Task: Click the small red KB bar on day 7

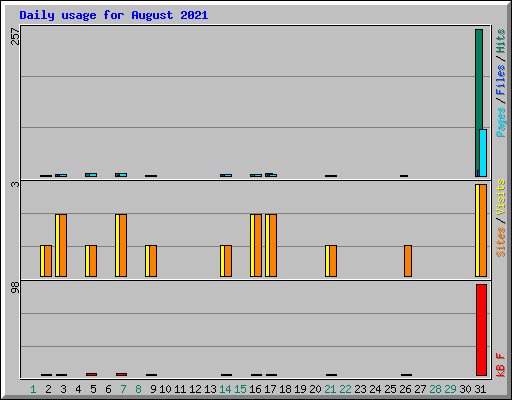Action: click(x=121, y=374)
